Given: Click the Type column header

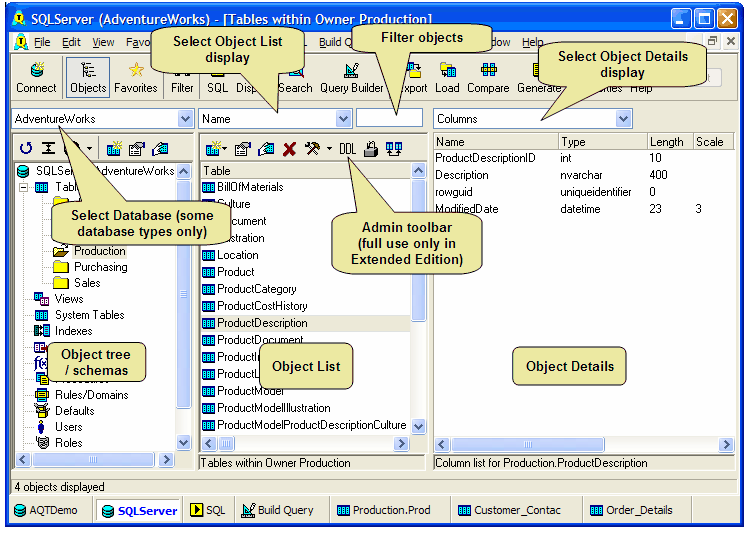Looking at the screenshot, I should point(602,142).
